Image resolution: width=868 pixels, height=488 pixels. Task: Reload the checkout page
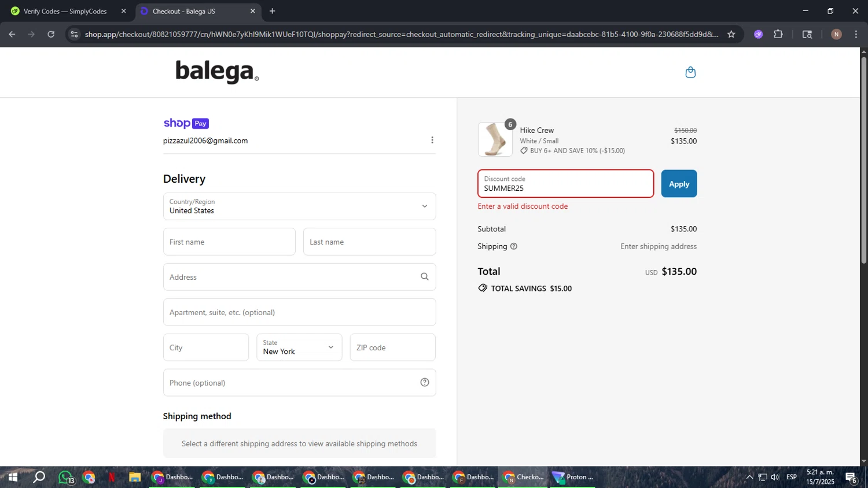51,34
